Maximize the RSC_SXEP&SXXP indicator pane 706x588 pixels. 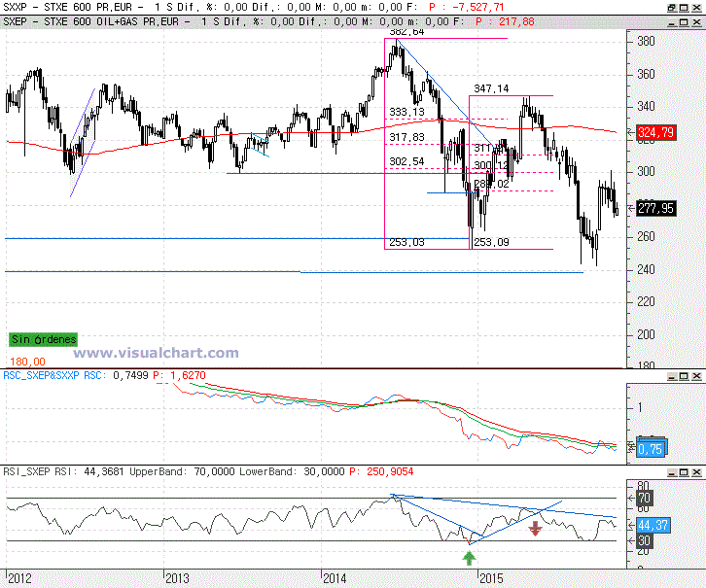coord(684,376)
